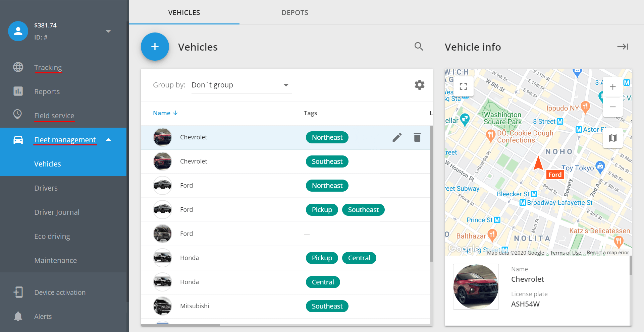Image resolution: width=644 pixels, height=332 pixels.
Task: Open the Group by dropdown
Action: tap(241, 85)
